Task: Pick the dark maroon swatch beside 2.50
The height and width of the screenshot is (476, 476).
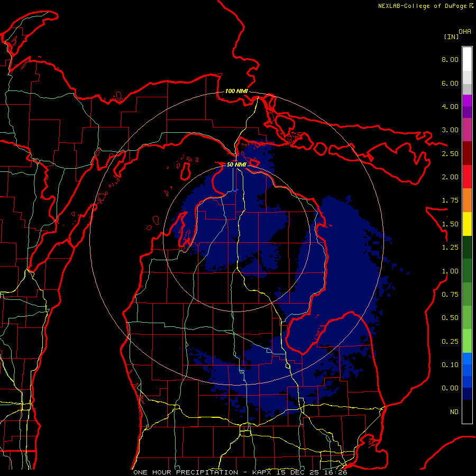Action: pos(467,153)
